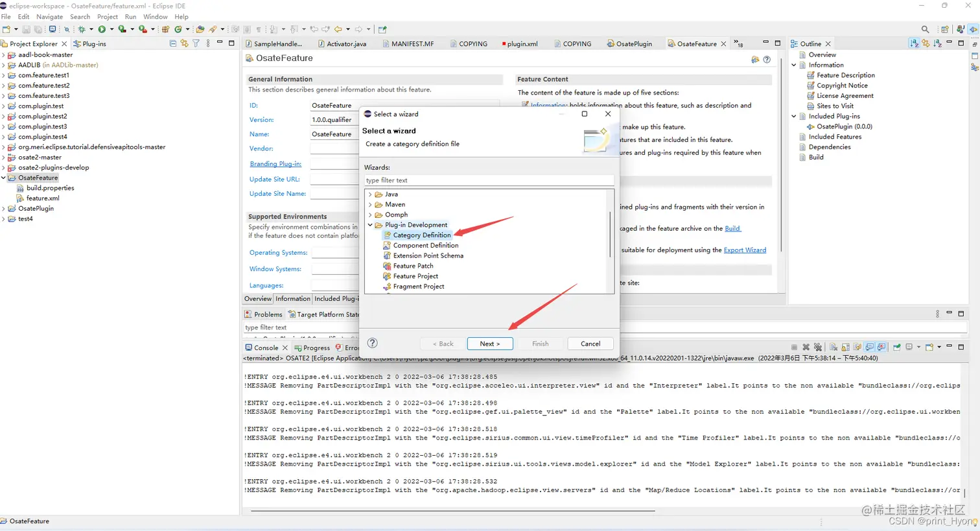Toggle the Scroll Lock icon in Console

tap(845, 347)
